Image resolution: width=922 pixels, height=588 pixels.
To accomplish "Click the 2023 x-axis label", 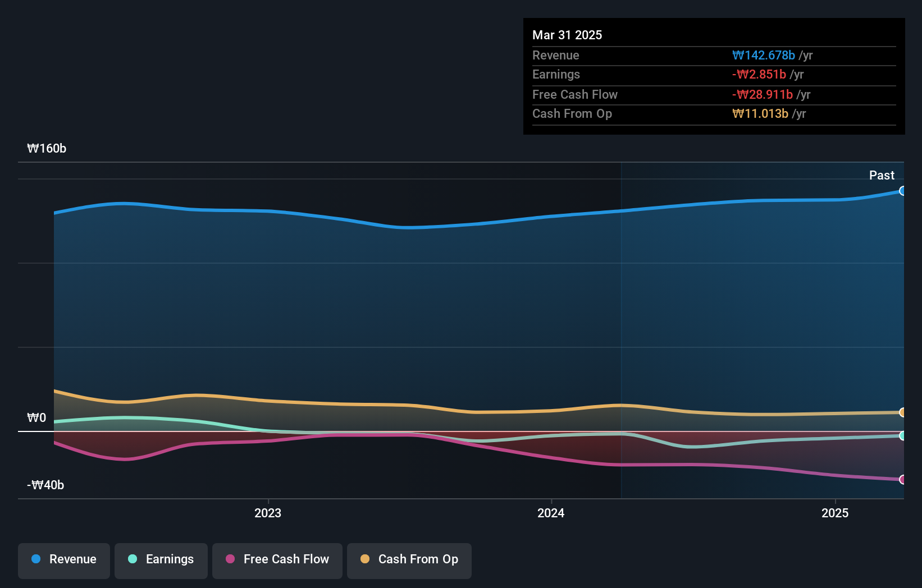I will coord(268,513).
